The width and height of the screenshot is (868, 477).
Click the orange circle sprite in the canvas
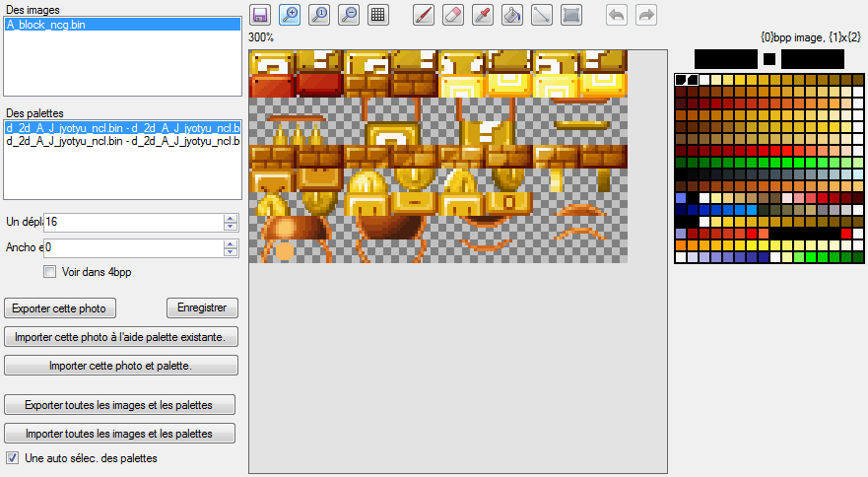point(285,251)
